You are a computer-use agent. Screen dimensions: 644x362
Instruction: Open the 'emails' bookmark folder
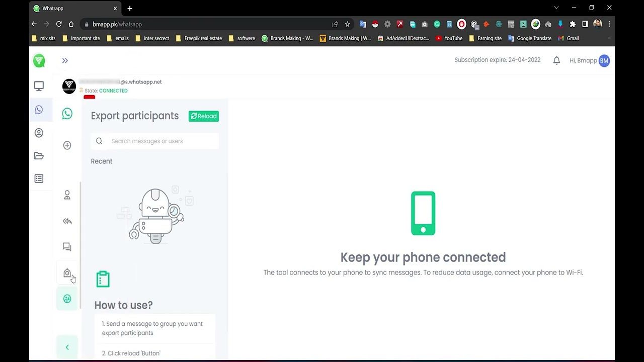[118, 38]
